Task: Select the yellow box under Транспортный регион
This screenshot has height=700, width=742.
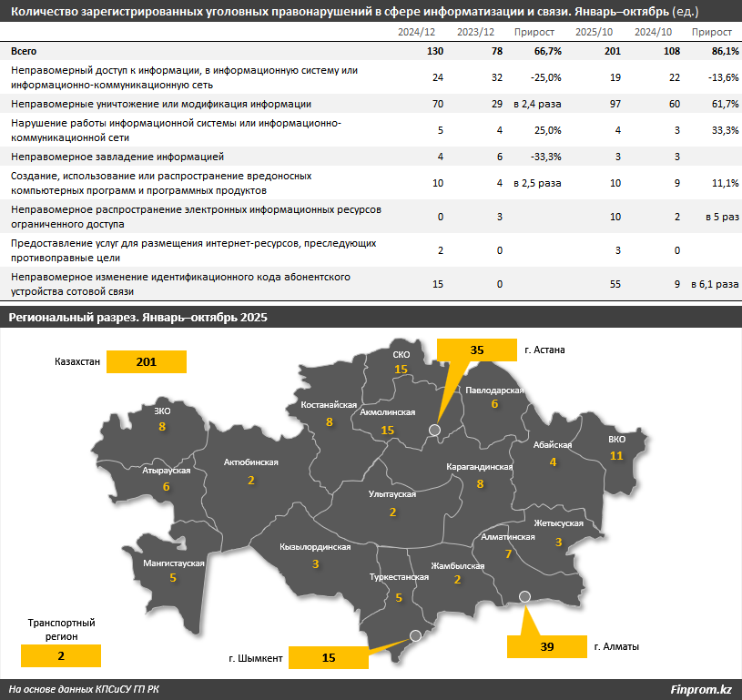Action: 61,655
